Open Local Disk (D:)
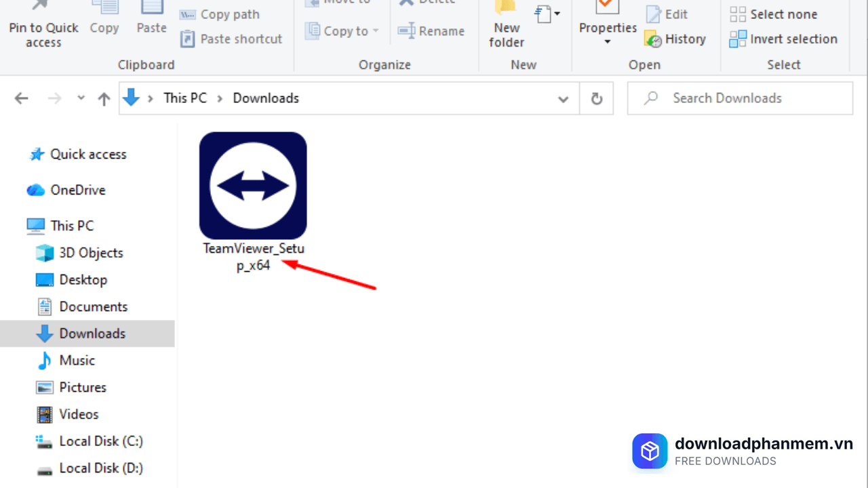The height and width of the screenshot is (488, 868). [101, 468]
